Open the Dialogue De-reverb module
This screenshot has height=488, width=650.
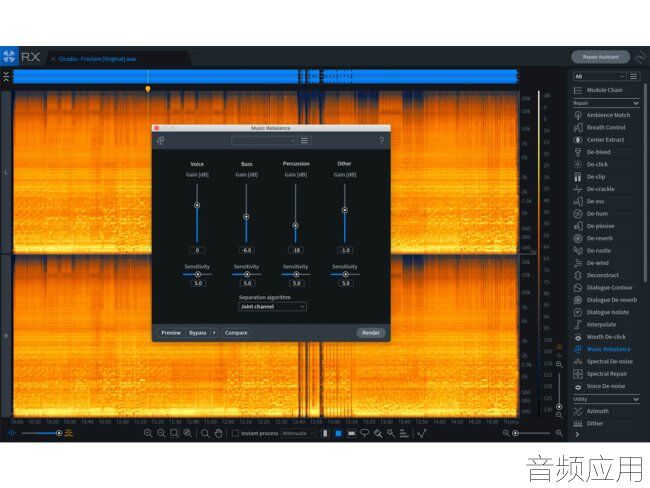click(x=605, y=300)
